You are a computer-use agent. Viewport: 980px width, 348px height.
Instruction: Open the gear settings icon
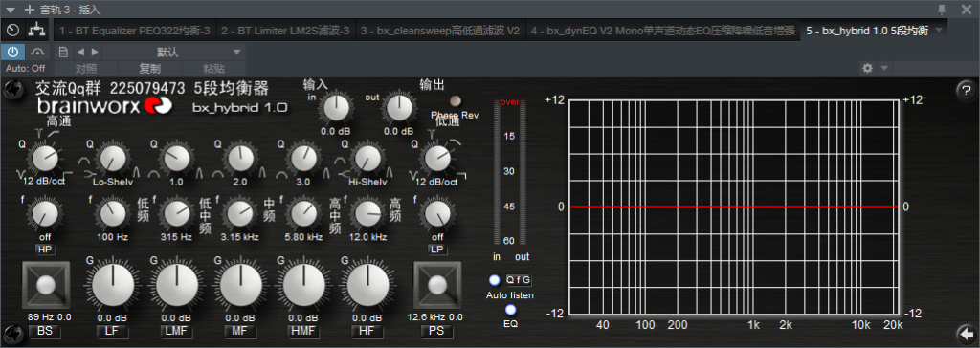(x=867, y=68)
